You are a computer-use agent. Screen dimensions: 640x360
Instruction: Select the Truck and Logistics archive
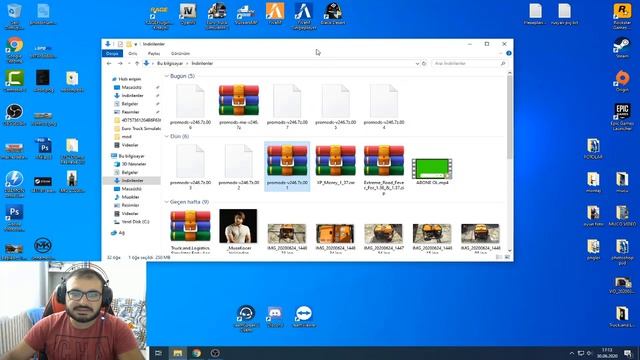pos(190,231)
